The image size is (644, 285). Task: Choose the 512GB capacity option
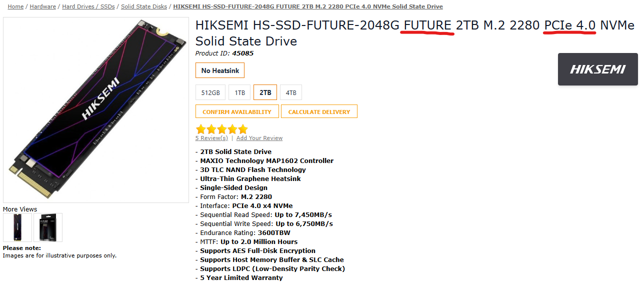pyautogui.click(x=210, y=92)
